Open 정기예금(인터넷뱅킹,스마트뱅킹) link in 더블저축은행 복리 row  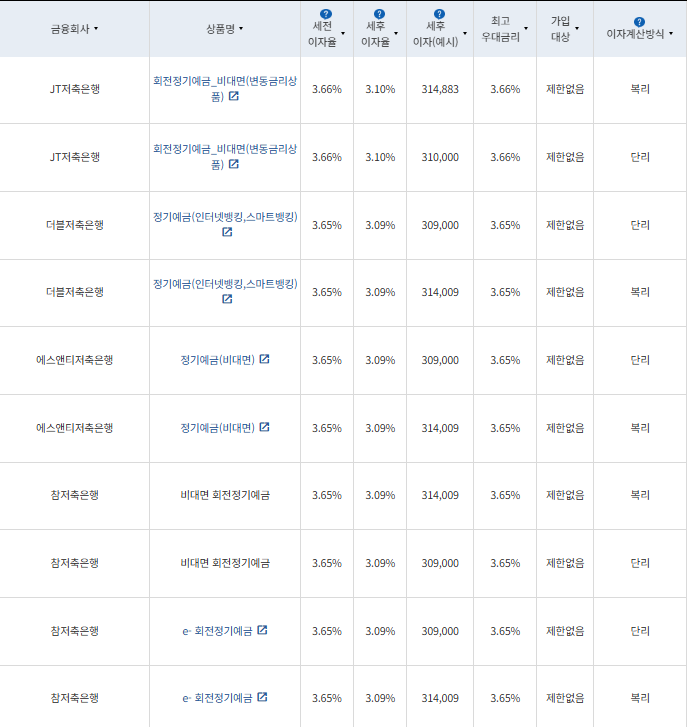(x=225, y=284)
